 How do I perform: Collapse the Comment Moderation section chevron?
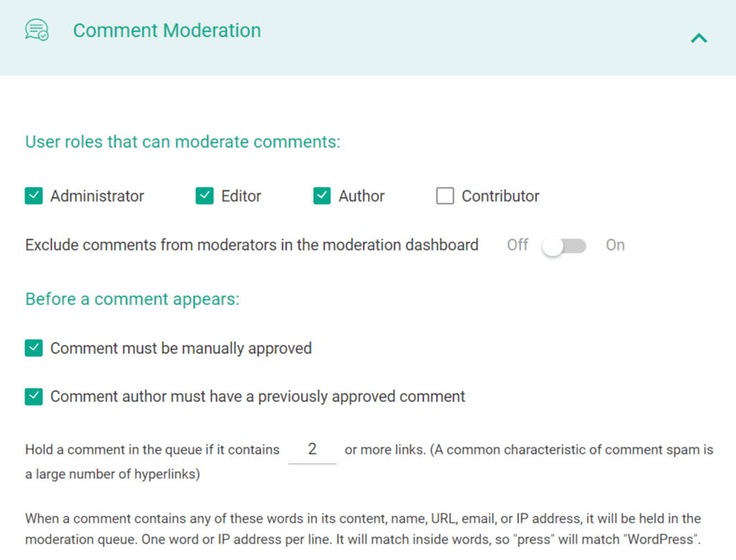click(x=699, y=38)
